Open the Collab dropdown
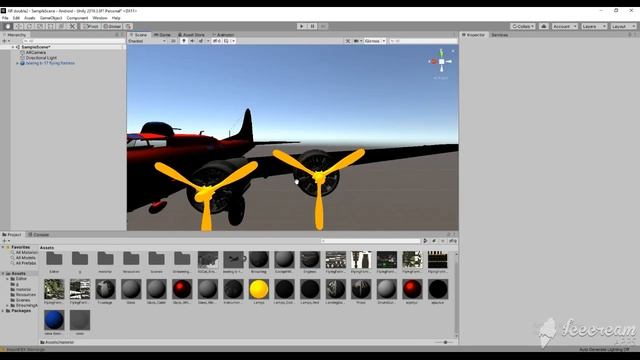The image size is (640, 360). coord(523,26)
